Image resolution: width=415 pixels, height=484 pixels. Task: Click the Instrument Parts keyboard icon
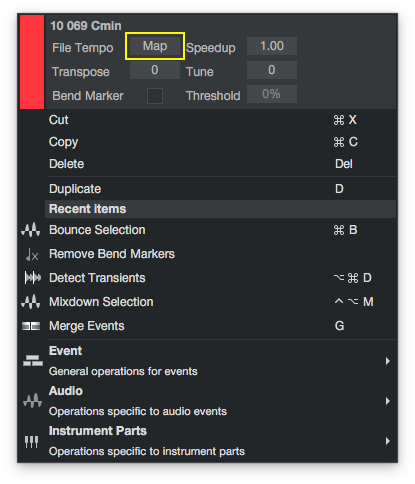point(32,442)
